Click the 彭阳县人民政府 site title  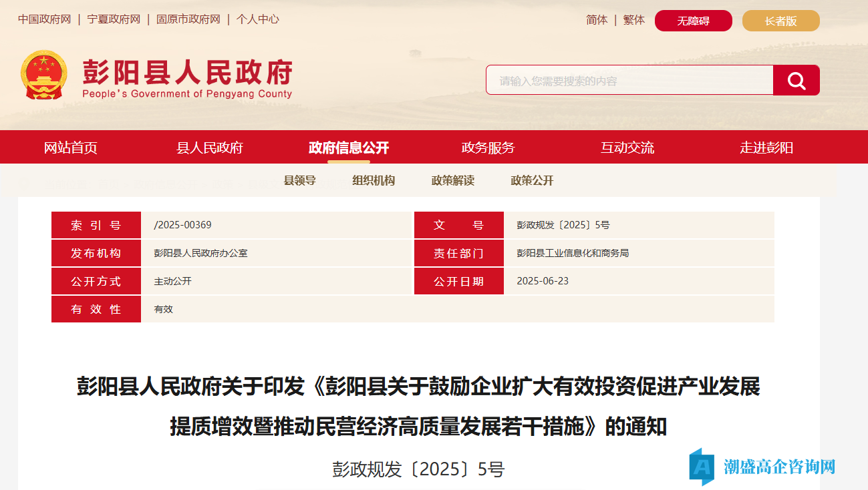(x=188, y=71)
